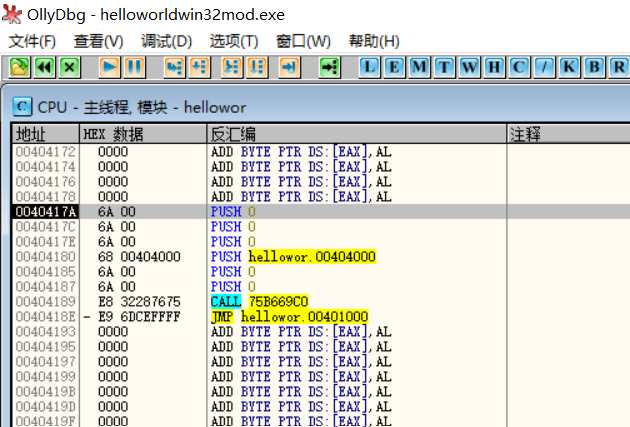Select the highlighted address 0040417A
630x427 pixels.
(x=45, y=212)
